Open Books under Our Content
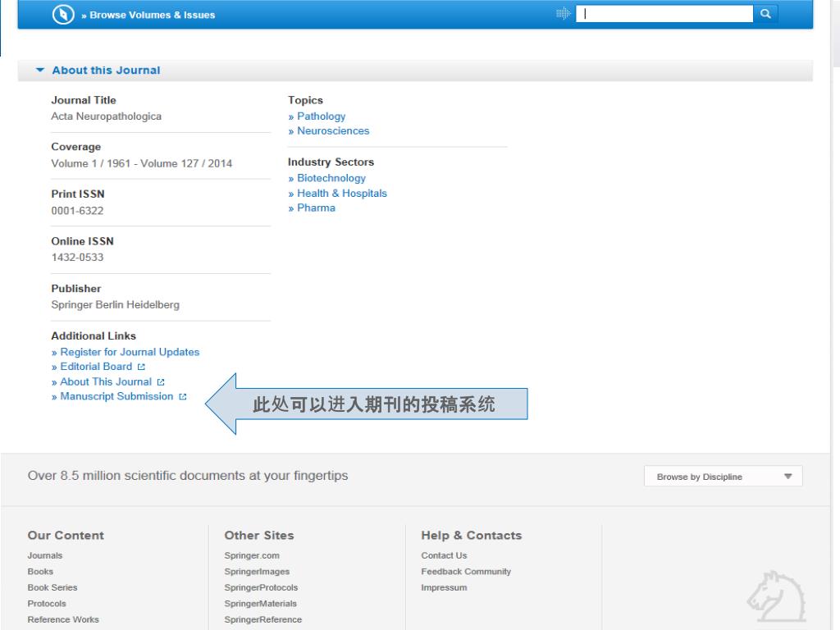This screenshot has width=840, height=630. tap(40, 572)
